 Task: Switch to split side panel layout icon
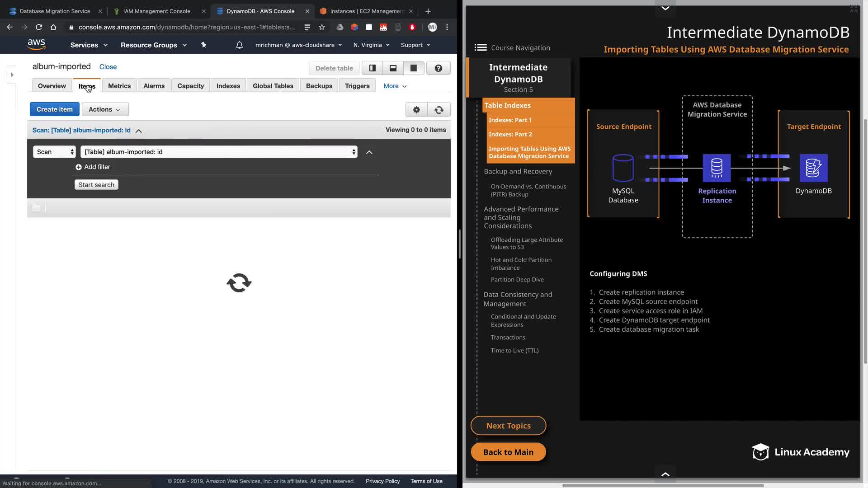(x=372, y=68)
